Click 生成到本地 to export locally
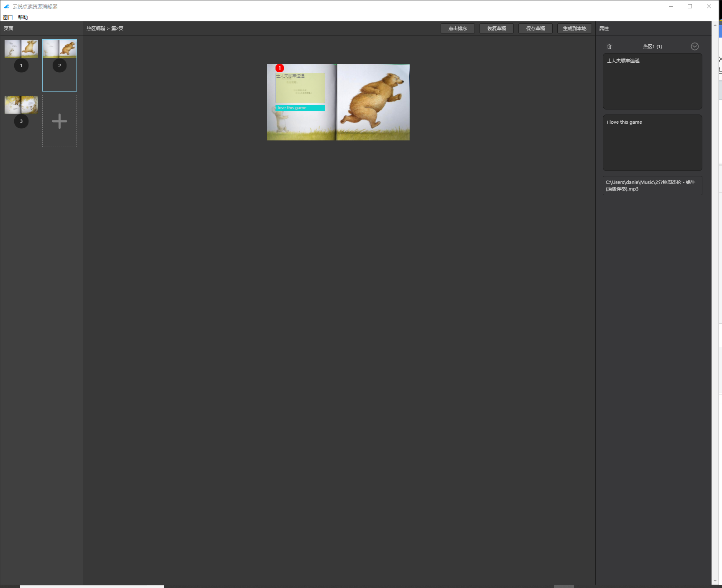 [574, 28]
